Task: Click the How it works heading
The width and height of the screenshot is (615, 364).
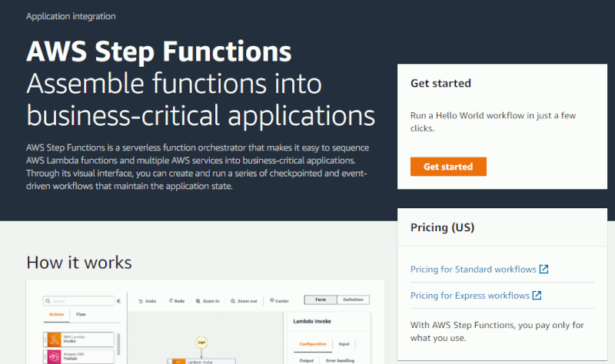Action: (79, 262)
